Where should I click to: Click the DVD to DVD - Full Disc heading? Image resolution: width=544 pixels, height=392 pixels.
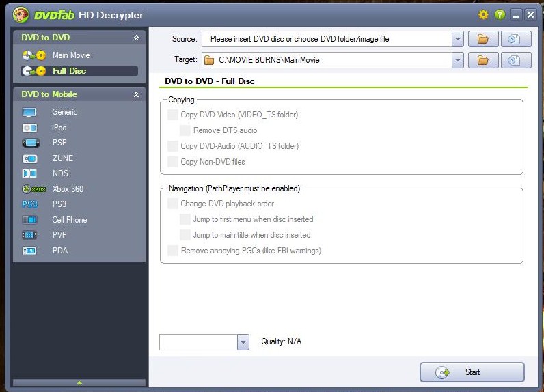pyautogui.click(x=210, y=81)
